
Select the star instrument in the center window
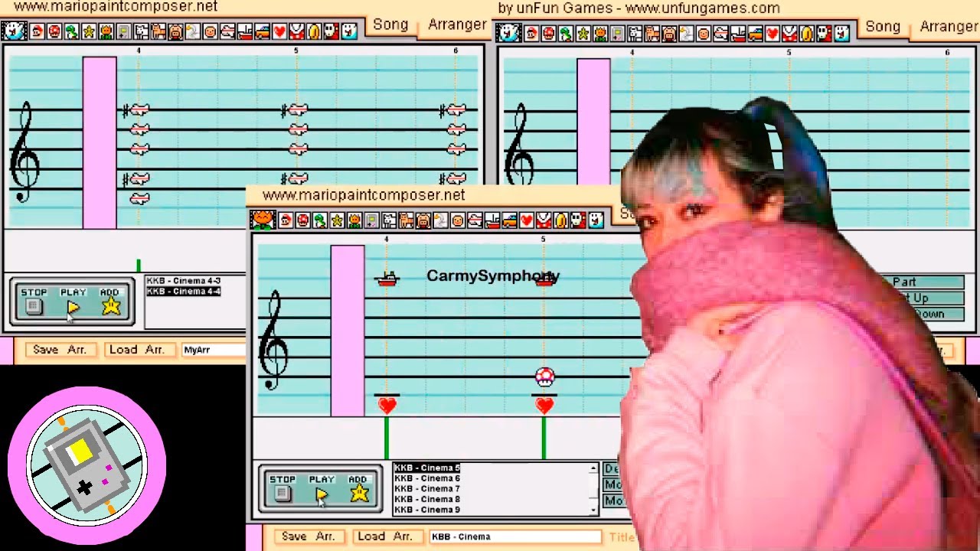tap(338, 220)
